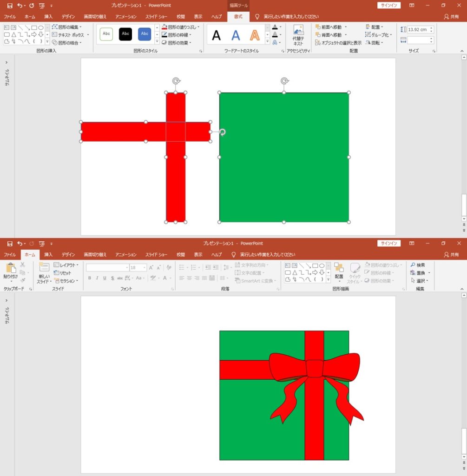This screenshot has height=476, width=467.
Task: Click the オブジェクトの選択と表示 button
Action: [338, 43]
